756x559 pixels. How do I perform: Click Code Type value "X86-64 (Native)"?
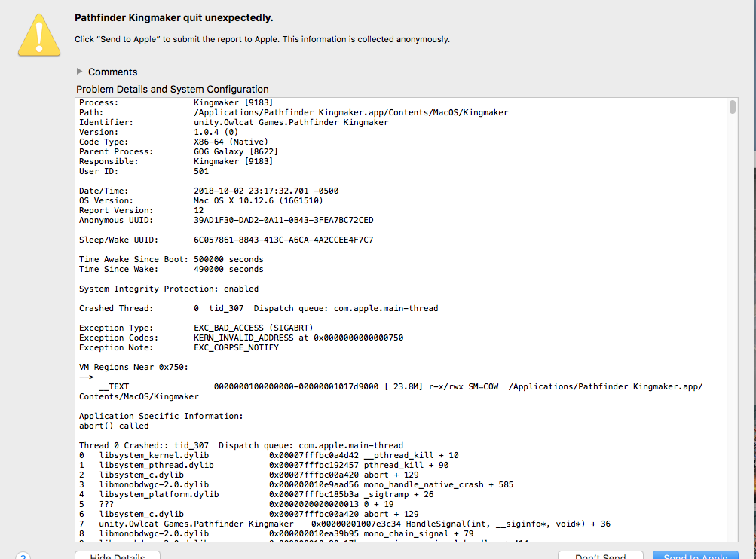click(x=231, y=142)
